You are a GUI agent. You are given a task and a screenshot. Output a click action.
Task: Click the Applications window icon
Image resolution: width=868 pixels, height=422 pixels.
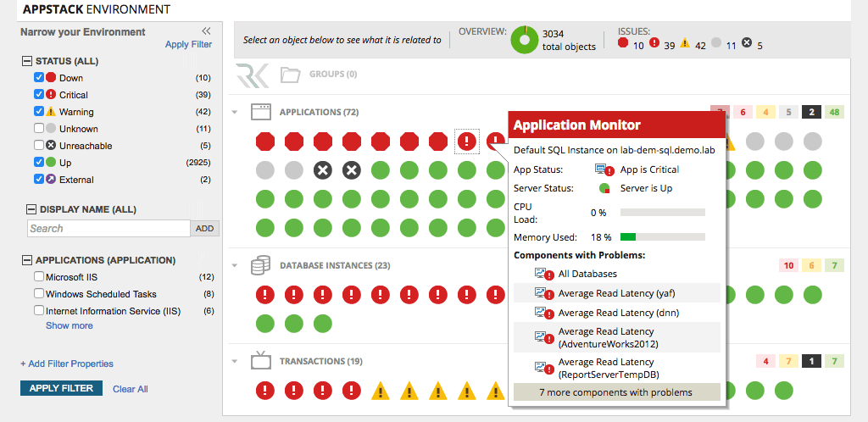260,112
